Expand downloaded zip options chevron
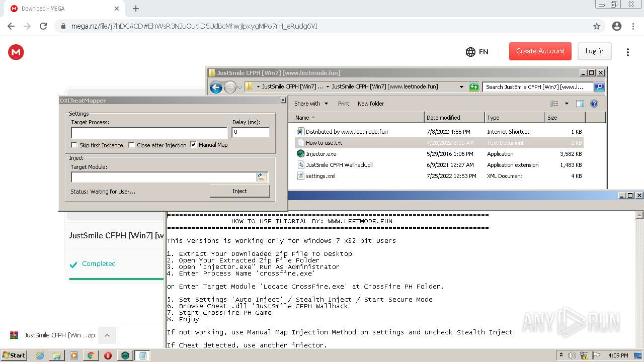644x362 pixels. click(107, 335)
